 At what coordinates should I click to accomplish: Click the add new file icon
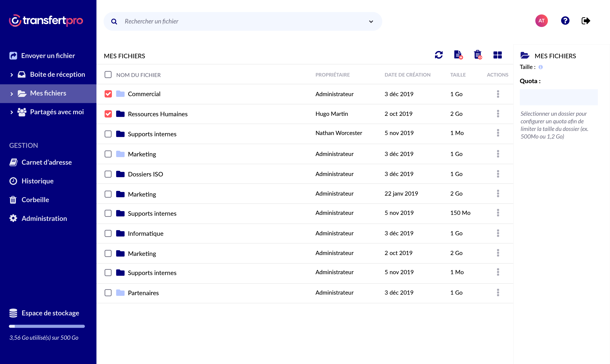click(x=458, y=55)
